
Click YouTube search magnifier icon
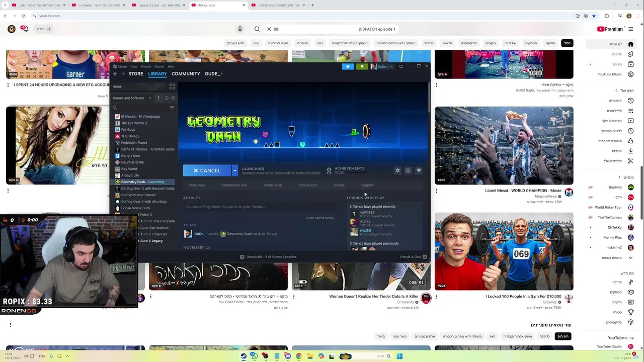pos(257,29)
